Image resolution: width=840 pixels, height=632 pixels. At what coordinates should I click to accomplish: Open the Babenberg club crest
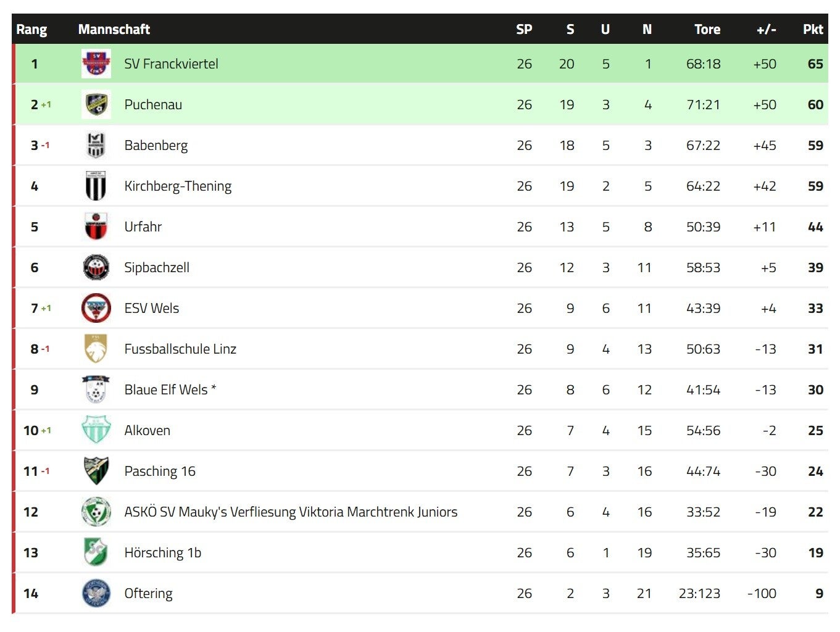(96, 145)
